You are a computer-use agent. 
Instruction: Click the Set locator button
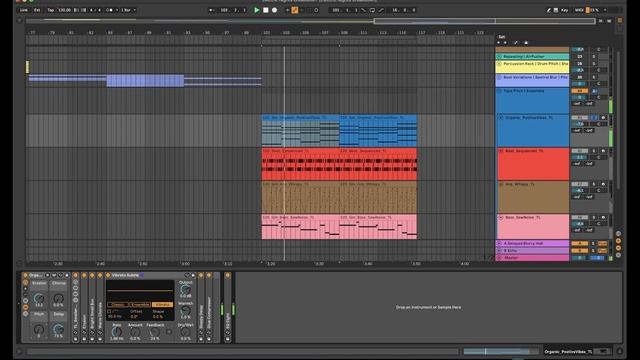tap(502, 37)
